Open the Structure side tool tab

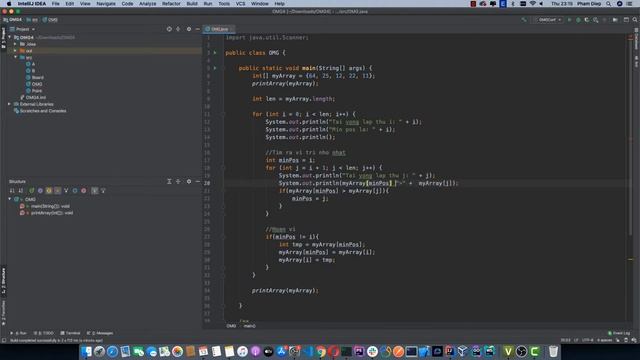3,281
